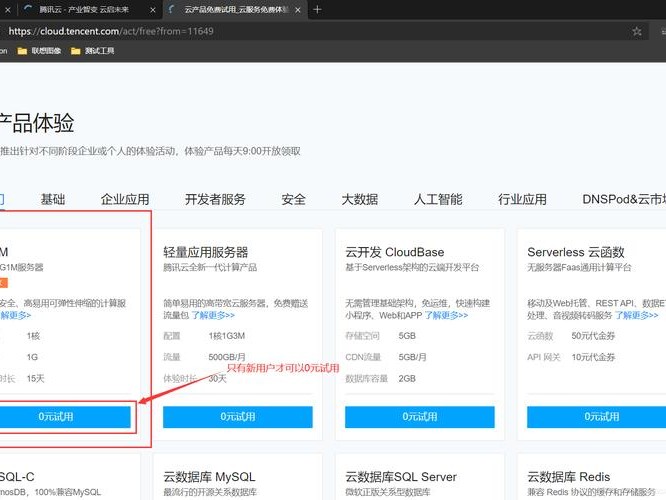Image resolution: width=666 pixels, height=500 pixels.
Task: Open a new browser tab with plus icon
Action: (x=317, y=9)
